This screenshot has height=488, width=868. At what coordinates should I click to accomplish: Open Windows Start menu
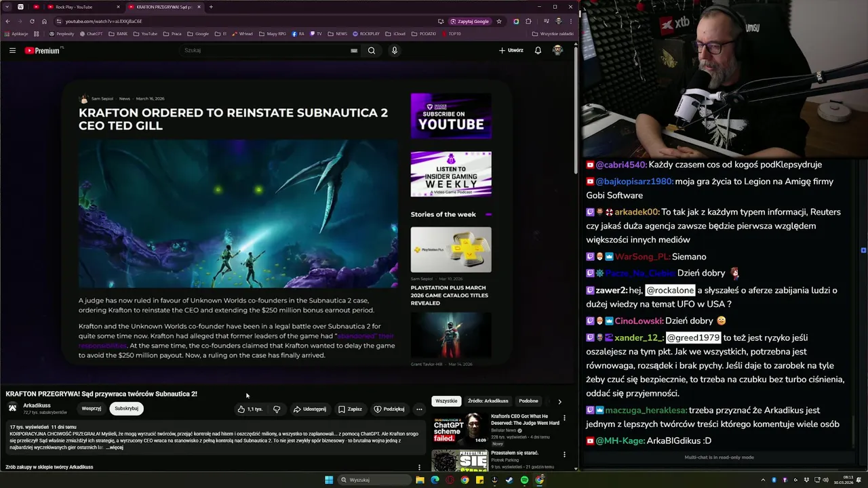(x=329, y=480)
